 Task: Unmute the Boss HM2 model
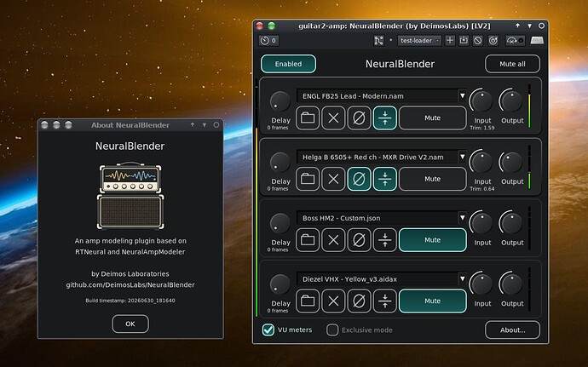(x=433, y=240)
